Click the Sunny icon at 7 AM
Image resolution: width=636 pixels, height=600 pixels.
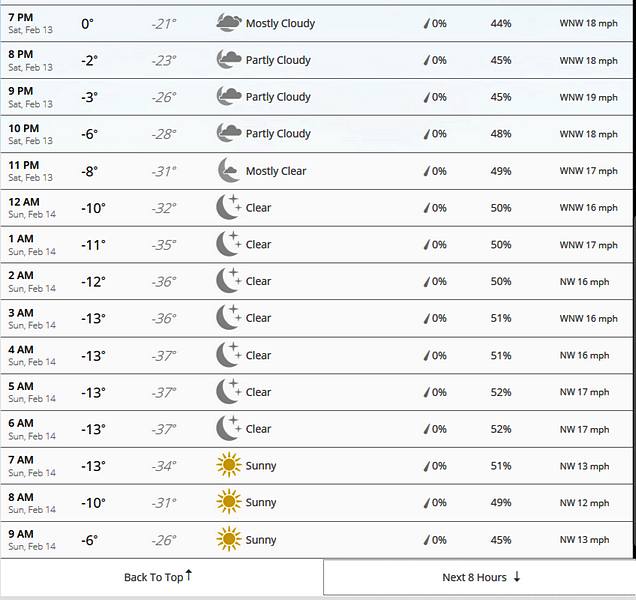pos(229,465)
